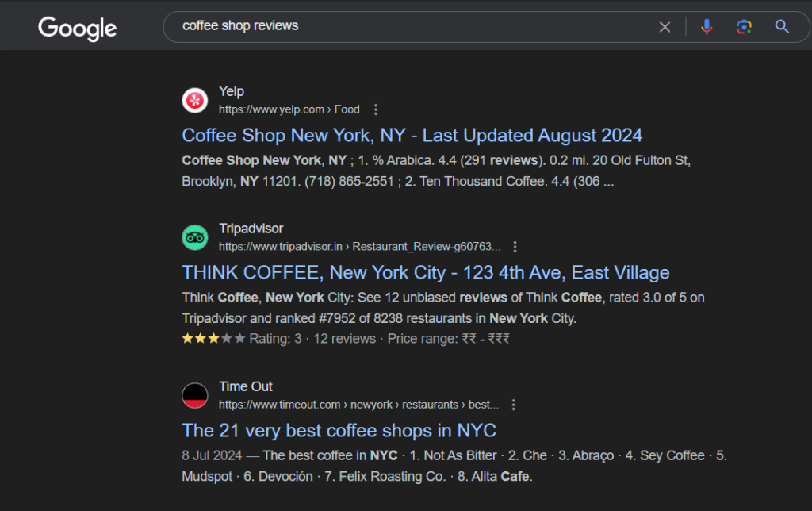Clear the search query with X icon

pyautogui.click(x=665, y=27)
